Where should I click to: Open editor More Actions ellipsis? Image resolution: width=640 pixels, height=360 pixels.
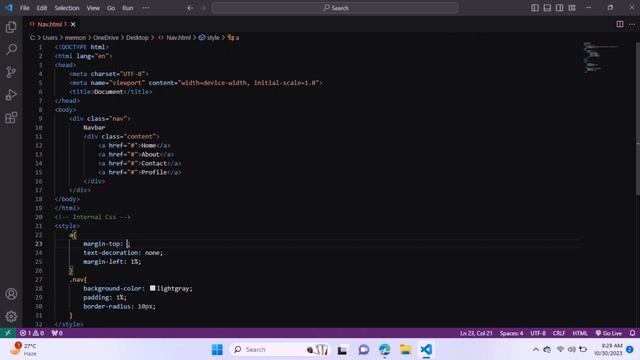[632, 24]
